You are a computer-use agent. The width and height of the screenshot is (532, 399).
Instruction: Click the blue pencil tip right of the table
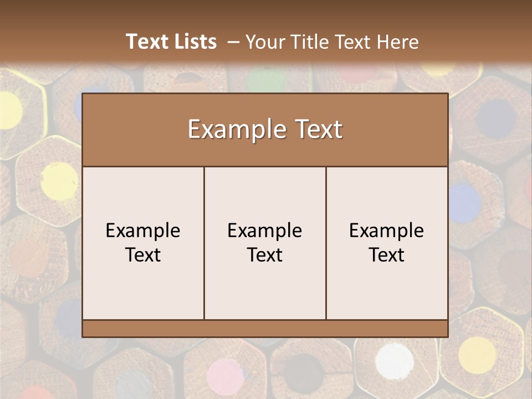point(464,203)
